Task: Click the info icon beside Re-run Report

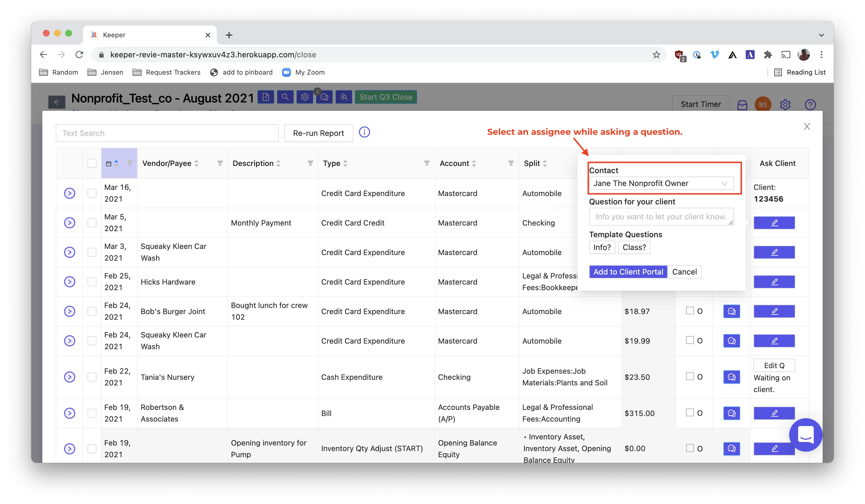Action: (x=364, y=132)
